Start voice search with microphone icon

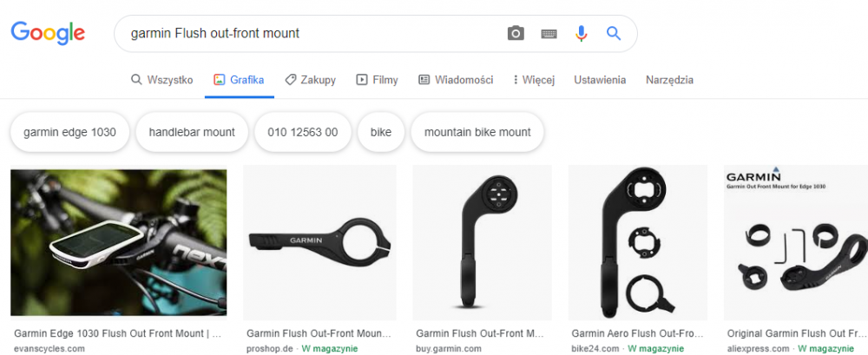[582, 34]
